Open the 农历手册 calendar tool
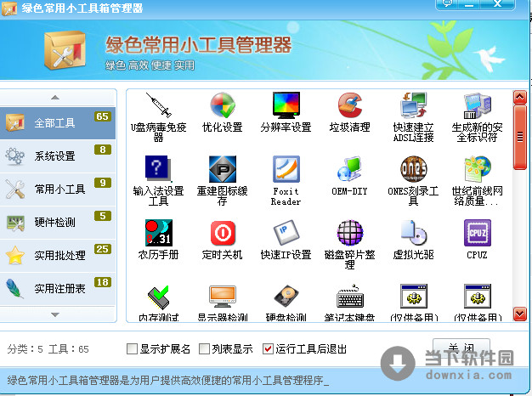This screenshot has height=396, width=532. pyautogui.click(x=158, y=240)
